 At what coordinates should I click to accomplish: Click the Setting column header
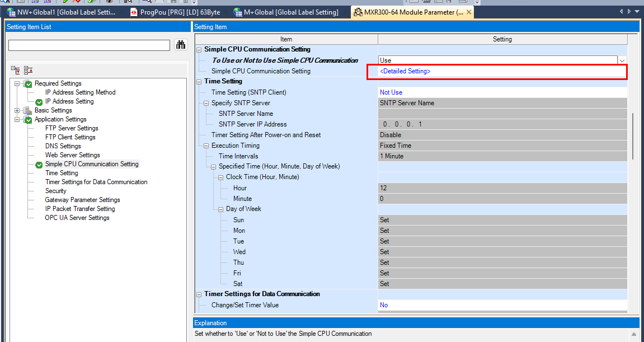(x=502, y=39)
